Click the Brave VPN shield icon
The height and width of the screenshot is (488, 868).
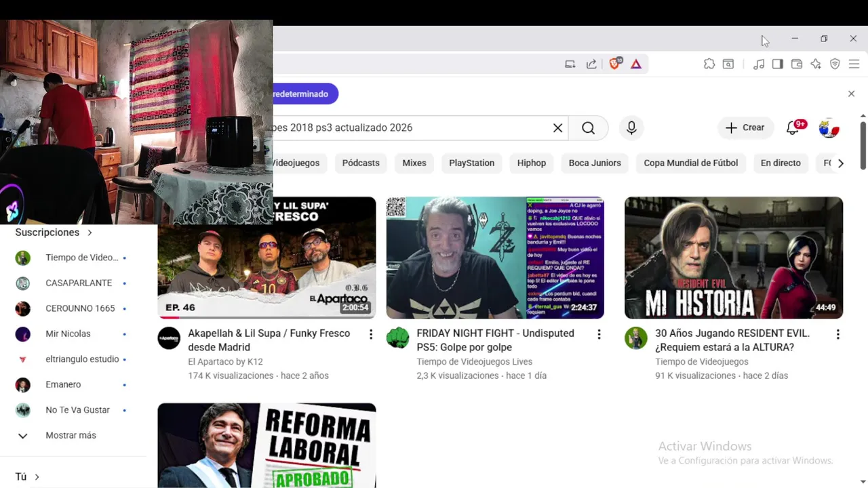835,64
